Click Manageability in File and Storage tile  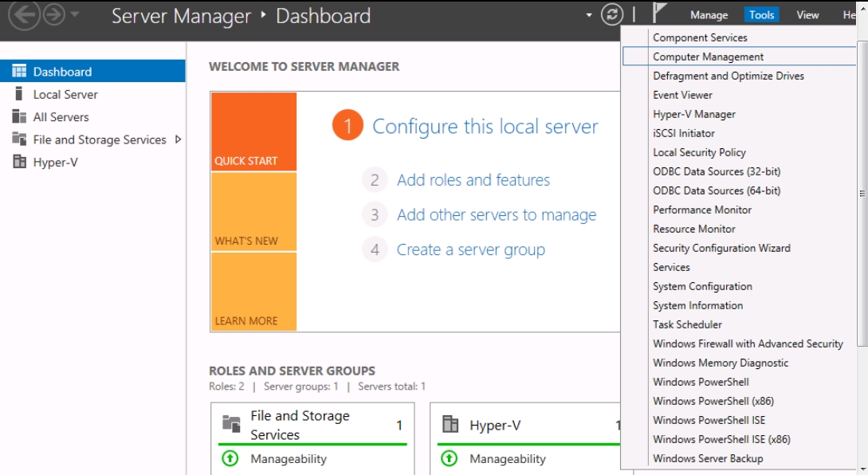pyautogui.click(x=289, y=459)
